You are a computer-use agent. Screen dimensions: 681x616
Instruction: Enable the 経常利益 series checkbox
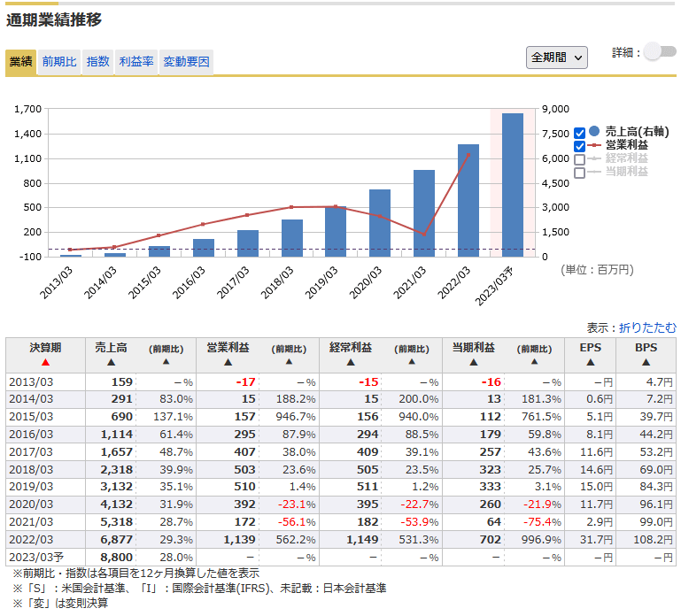(580, 159)
